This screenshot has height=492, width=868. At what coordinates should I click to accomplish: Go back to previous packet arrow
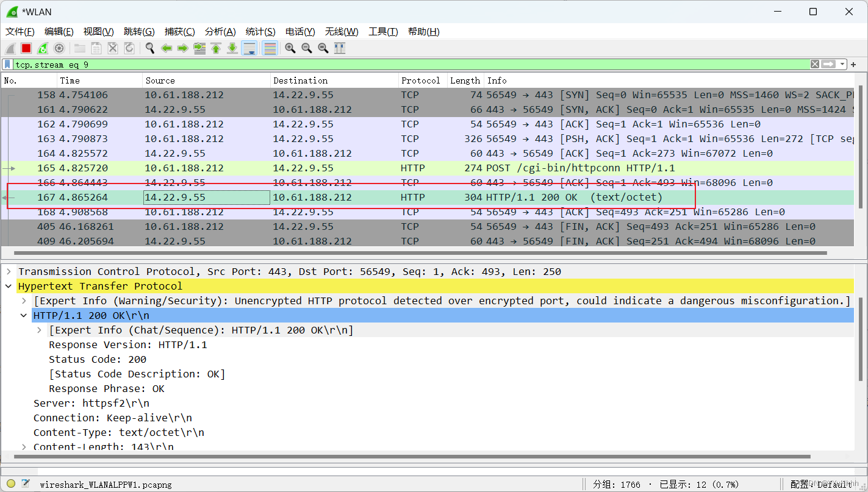(x=167, y=48)
